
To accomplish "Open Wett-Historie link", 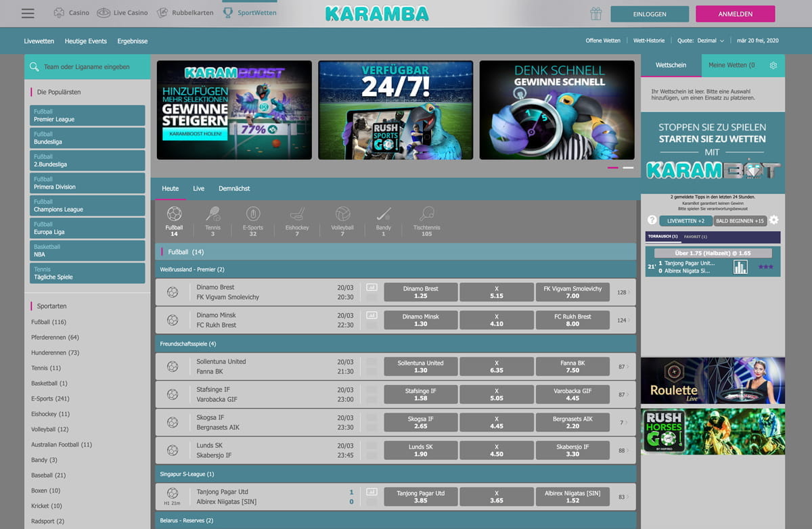I will (x=649, y=41).
